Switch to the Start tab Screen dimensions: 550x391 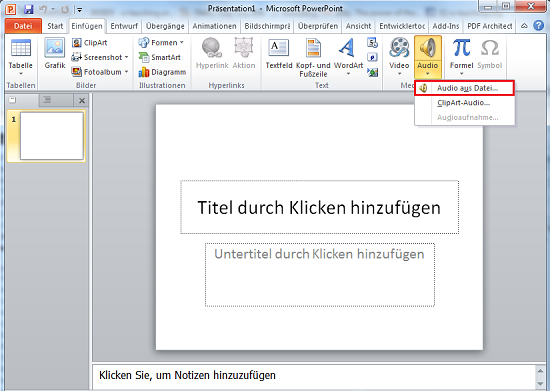[55, 26]
